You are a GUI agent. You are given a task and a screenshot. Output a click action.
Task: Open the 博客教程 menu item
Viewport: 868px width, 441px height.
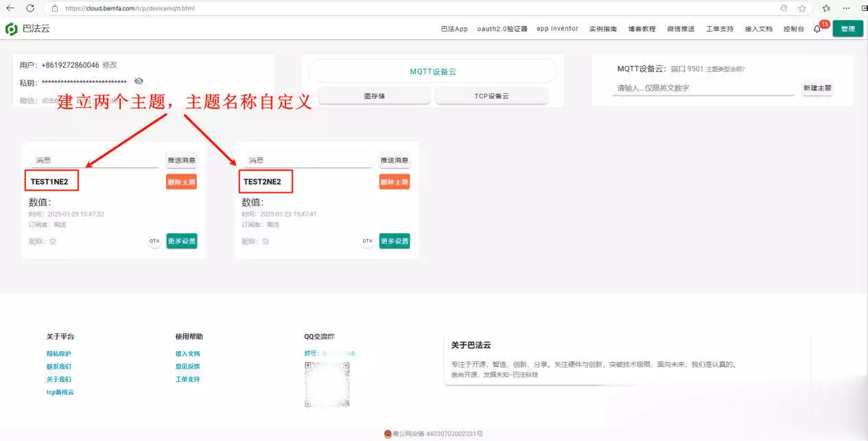[642, 29]
